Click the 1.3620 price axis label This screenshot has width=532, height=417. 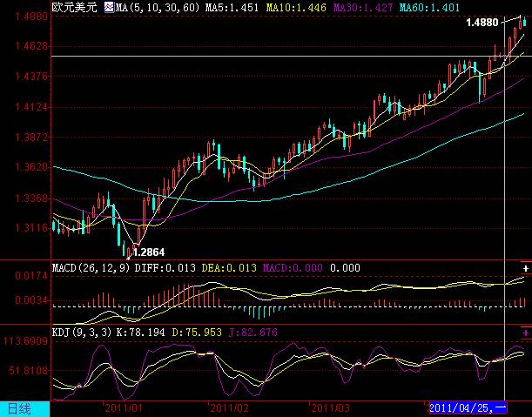[x=31, y=167]
